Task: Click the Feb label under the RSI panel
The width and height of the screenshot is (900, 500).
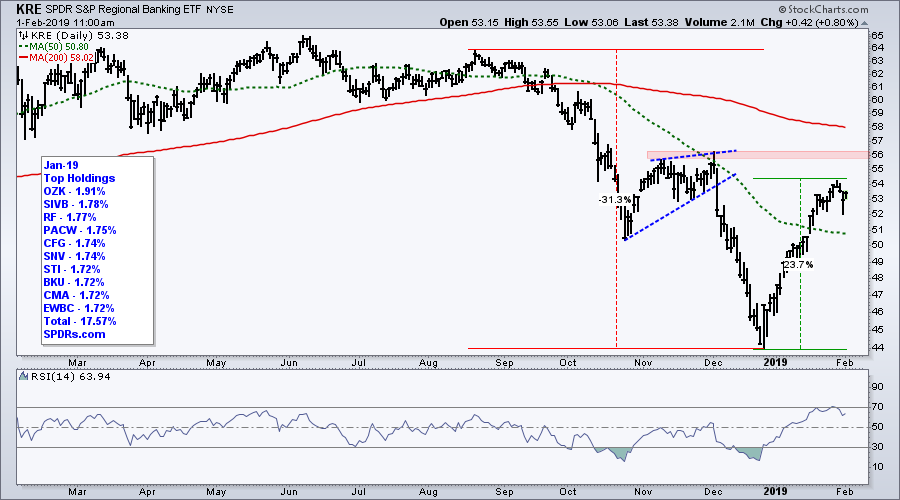Action: pos(844,492)
